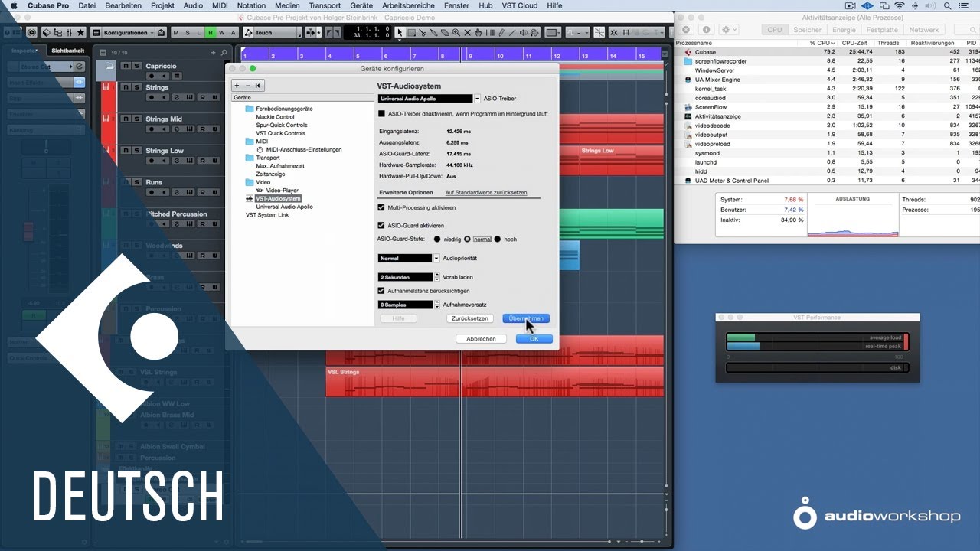
Task: Open track search magnifier in track list
Action: click(x=224, y=52)
